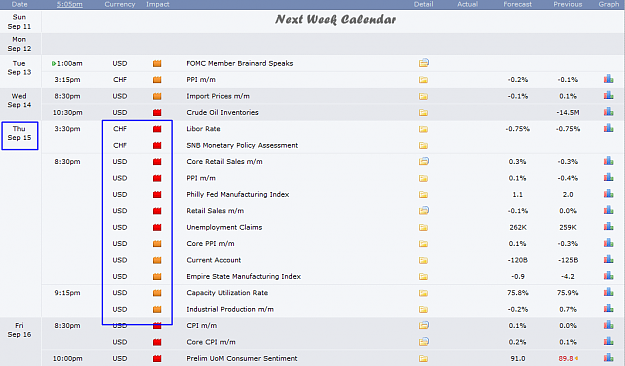Click the Impact column header
The height and width of the screenshot is (366, 625).
coord(157,4)
